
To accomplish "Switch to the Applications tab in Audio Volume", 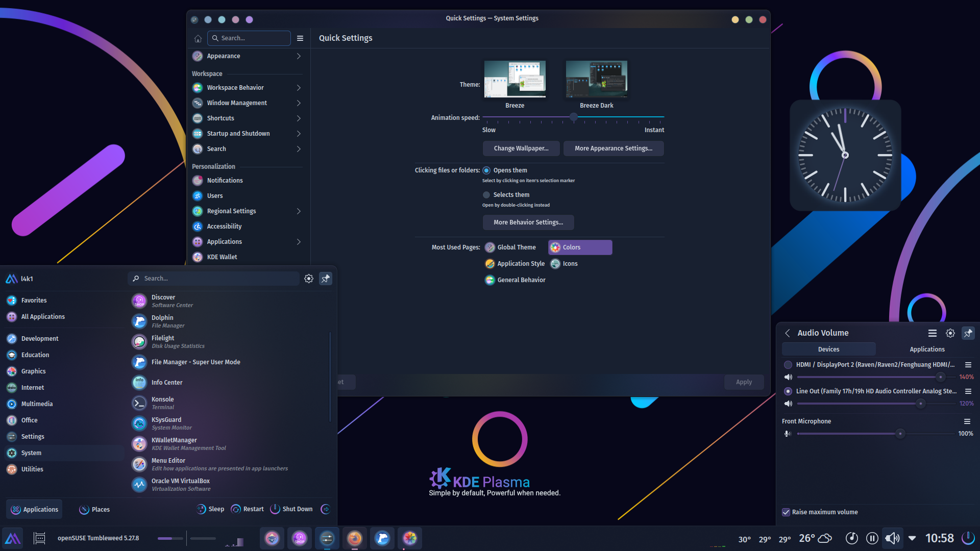I will coord(927,349).
